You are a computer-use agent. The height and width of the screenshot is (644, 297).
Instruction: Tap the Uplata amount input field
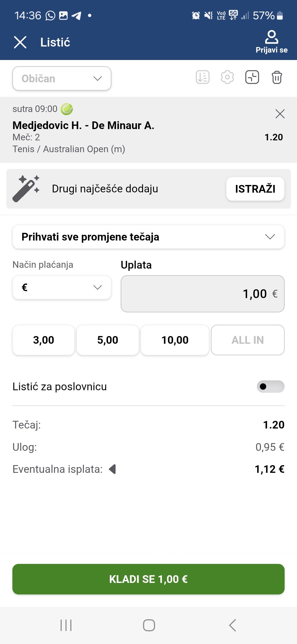click(202, 294)
